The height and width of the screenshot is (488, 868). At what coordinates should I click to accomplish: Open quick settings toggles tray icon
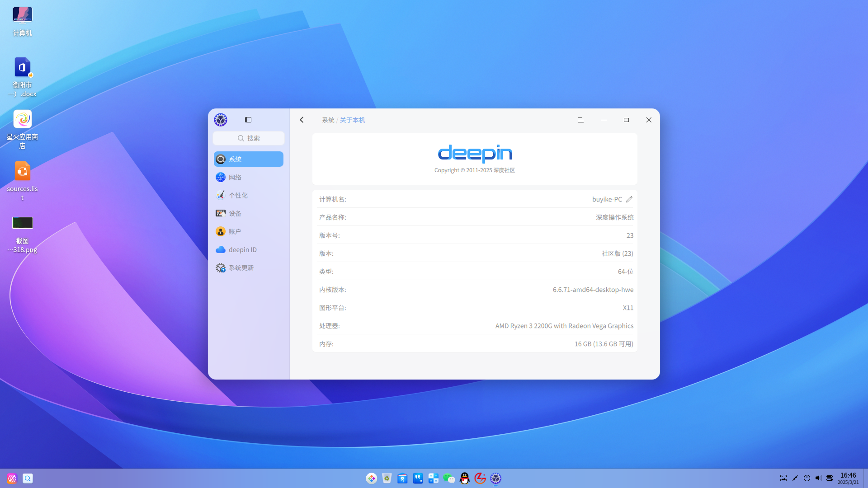(x=830, y=478)
